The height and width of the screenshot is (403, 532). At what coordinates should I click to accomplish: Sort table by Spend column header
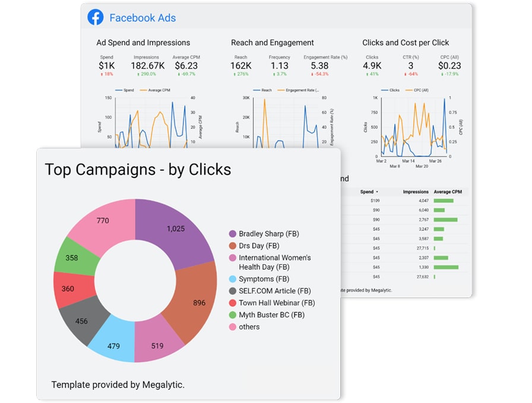[369, 192]
